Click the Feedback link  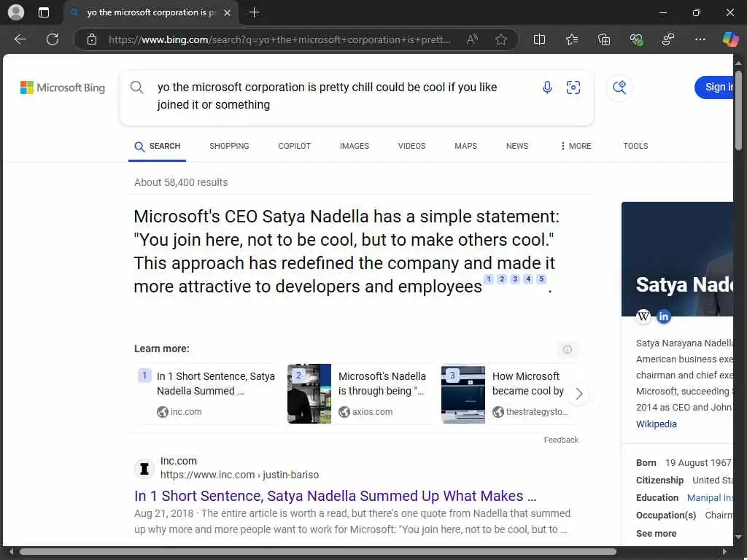(x=561, y=440)
